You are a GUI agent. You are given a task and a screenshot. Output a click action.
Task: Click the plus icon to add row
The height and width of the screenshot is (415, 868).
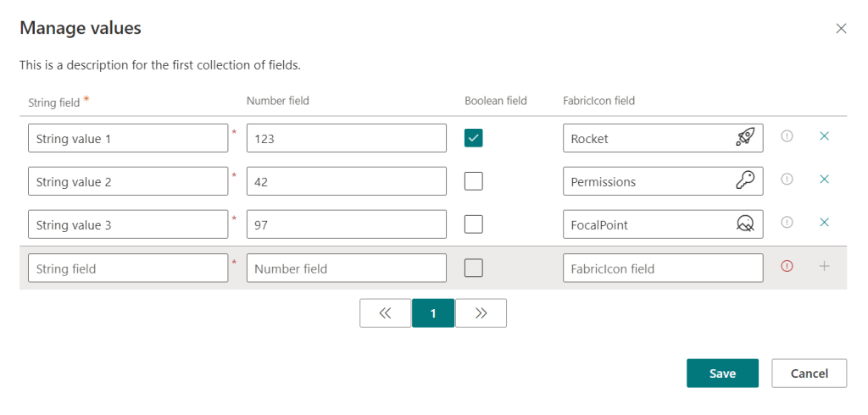coord(824,266)
